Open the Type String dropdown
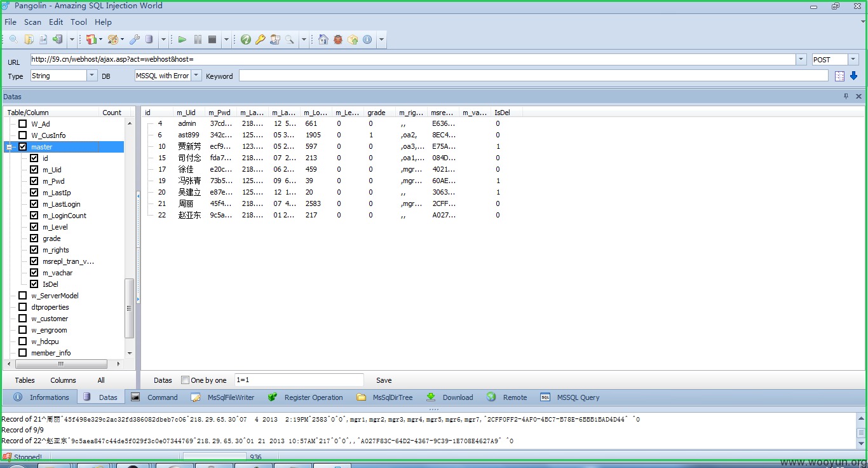 coord(92,75)
